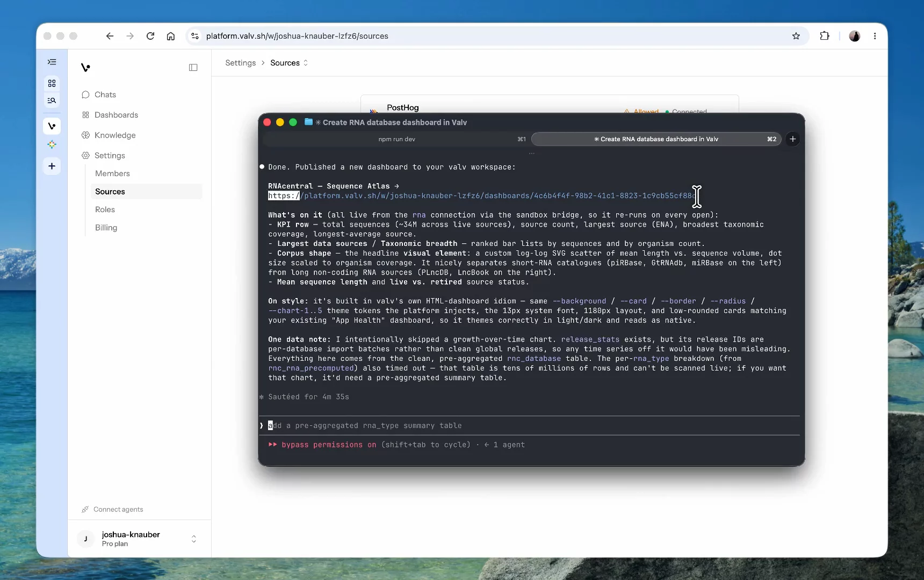Click the browser home icon

[171, 36]
